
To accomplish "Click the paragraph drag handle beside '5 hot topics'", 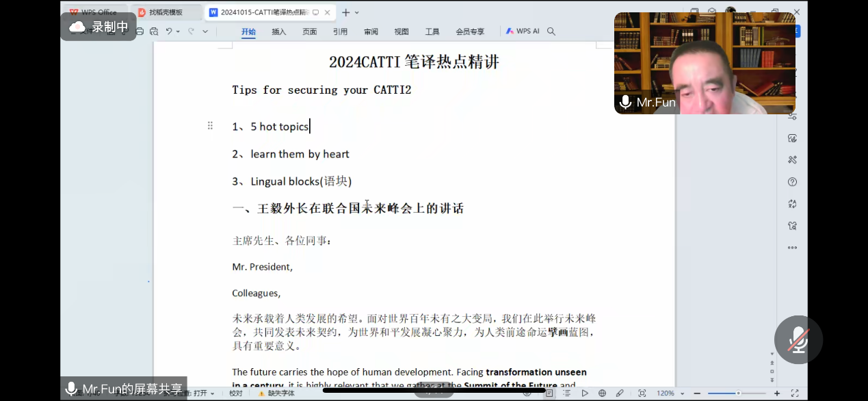I will pos(210,126).
